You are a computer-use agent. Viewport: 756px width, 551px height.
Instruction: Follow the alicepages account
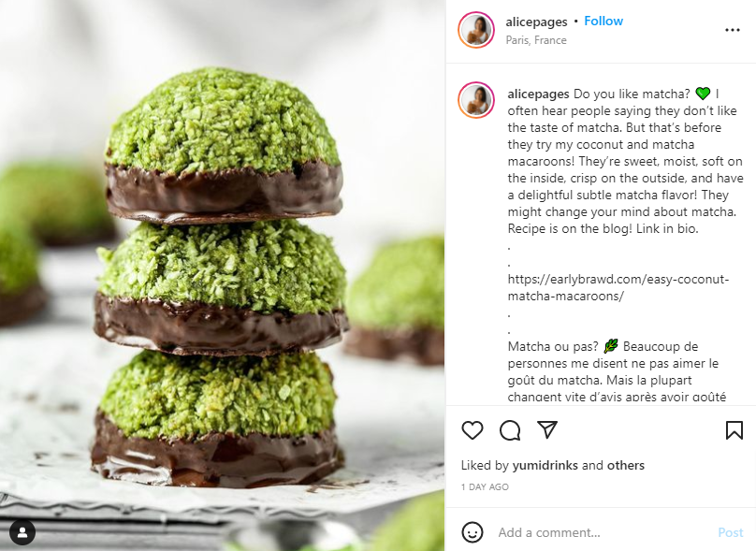pos(603,22)
